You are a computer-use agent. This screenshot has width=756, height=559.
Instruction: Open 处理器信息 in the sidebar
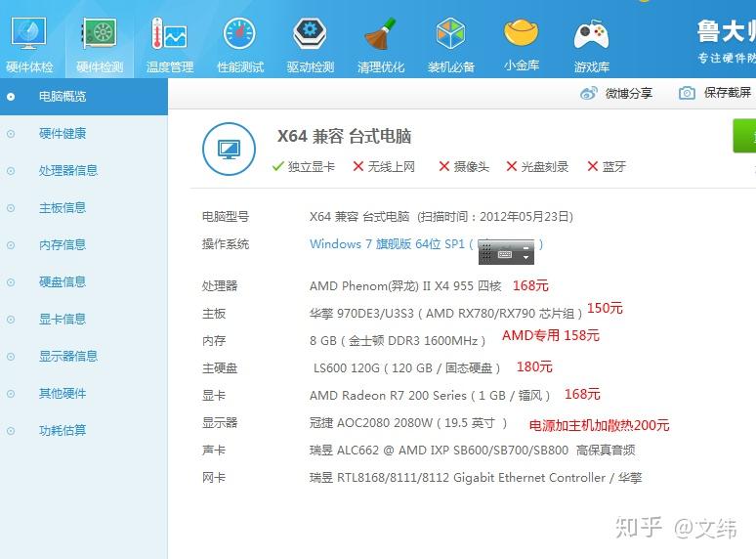pyautogui.click(x=68, y=171)
